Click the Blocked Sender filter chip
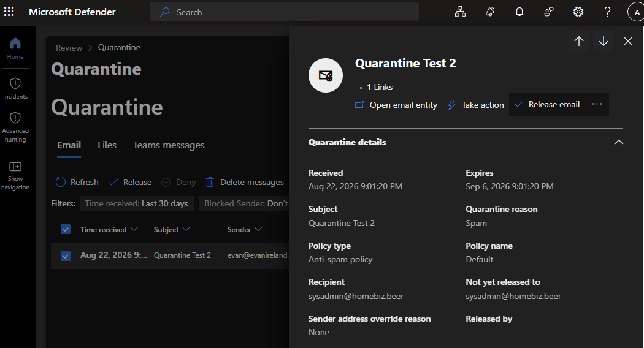This screenshot has height=348, width=644. pos(244,204)
